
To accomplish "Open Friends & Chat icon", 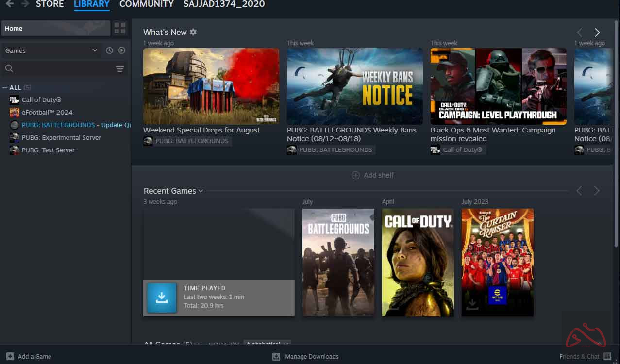I will point(607,356).
